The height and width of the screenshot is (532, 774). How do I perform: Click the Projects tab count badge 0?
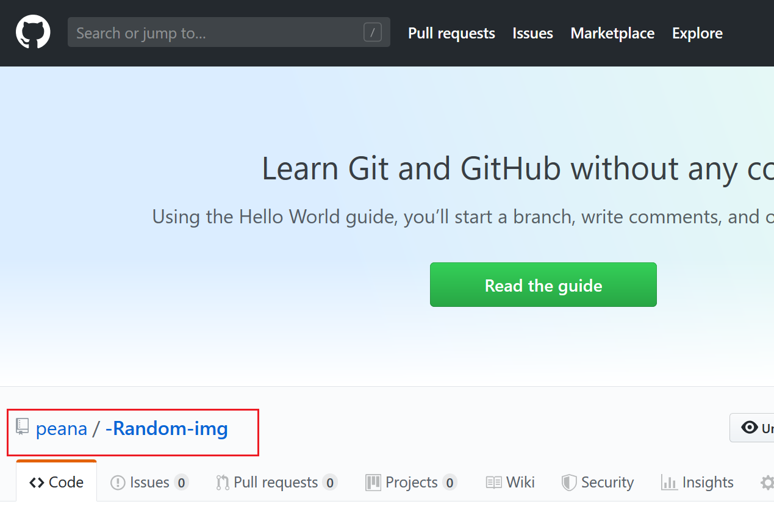450,483
